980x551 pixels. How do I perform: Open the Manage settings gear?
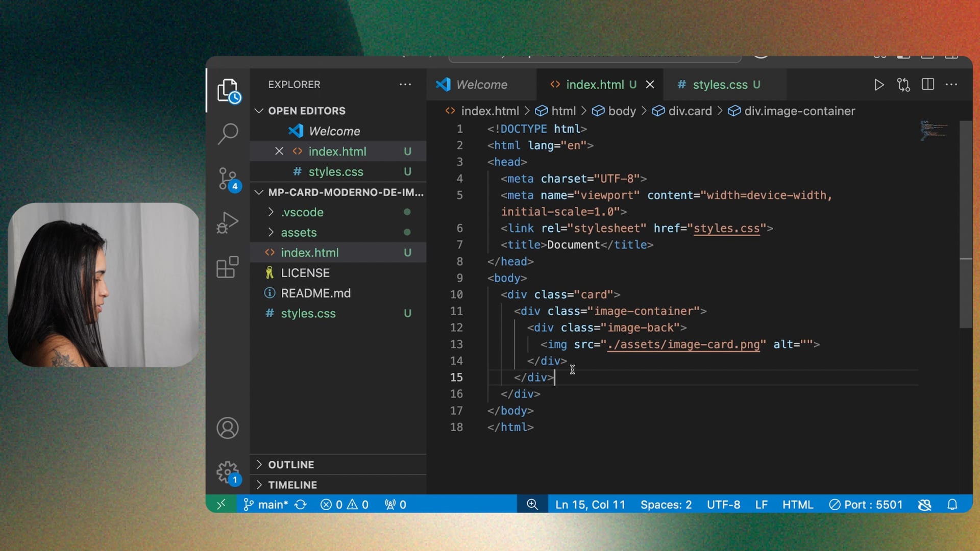(x=228, y=472)
